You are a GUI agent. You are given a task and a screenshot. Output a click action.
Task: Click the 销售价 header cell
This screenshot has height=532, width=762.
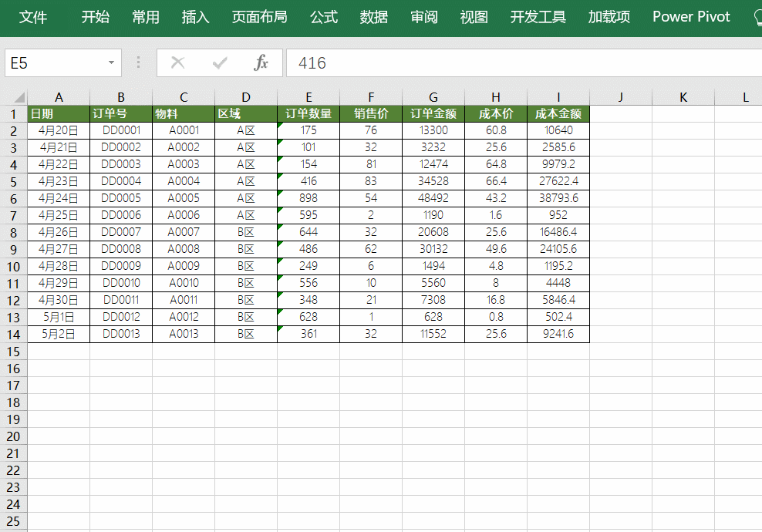pos(371,113)
